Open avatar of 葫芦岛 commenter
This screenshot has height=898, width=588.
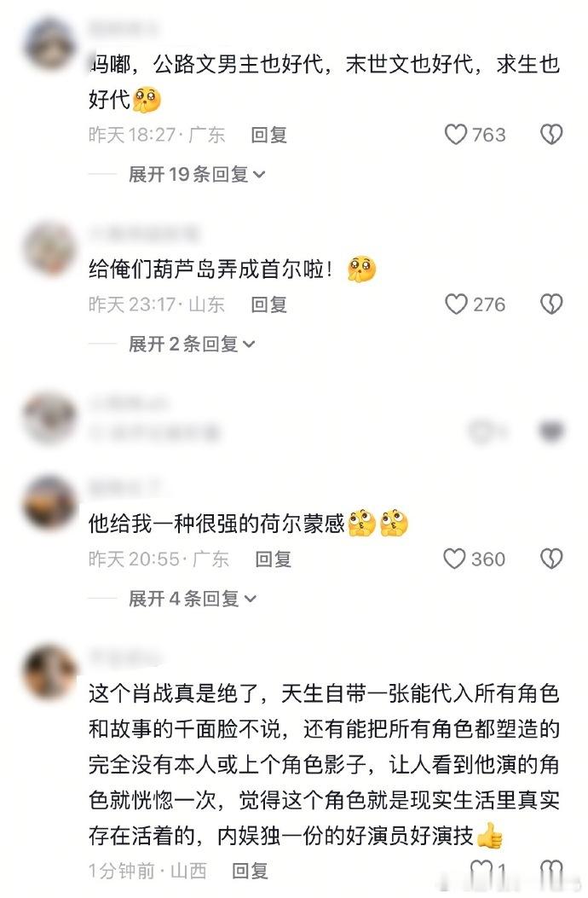49,249
